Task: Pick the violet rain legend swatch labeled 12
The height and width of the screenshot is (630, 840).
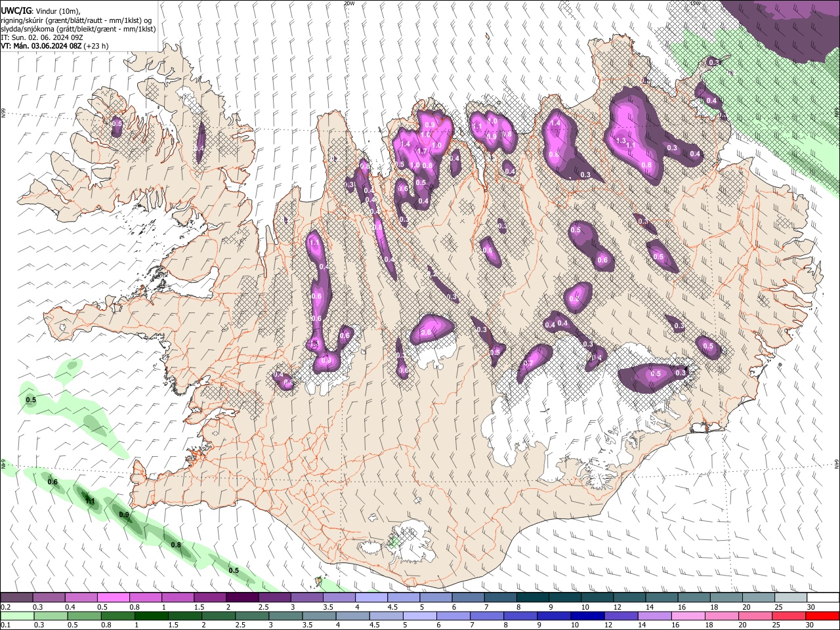Action: point(621,616)
